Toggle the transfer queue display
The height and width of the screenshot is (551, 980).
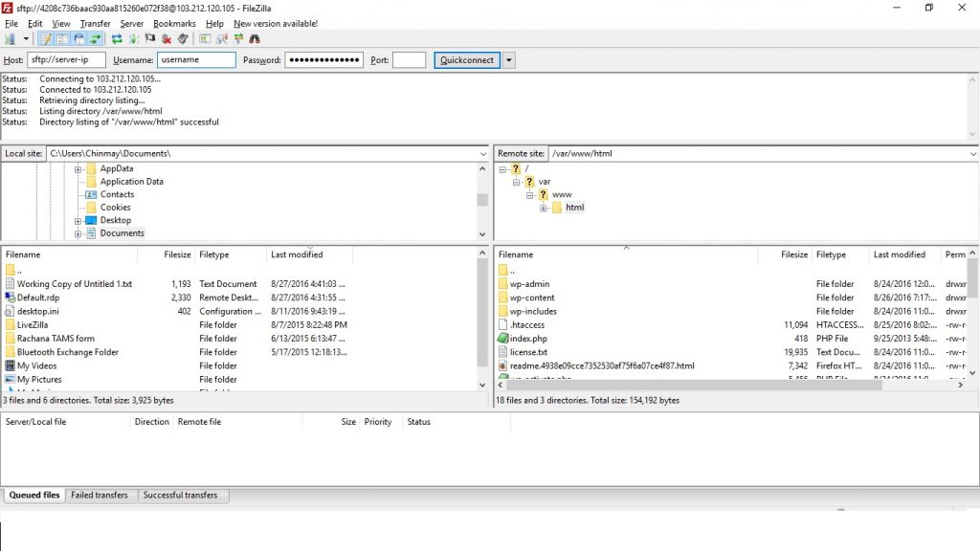pyautogui.click(x=95, y=39)
